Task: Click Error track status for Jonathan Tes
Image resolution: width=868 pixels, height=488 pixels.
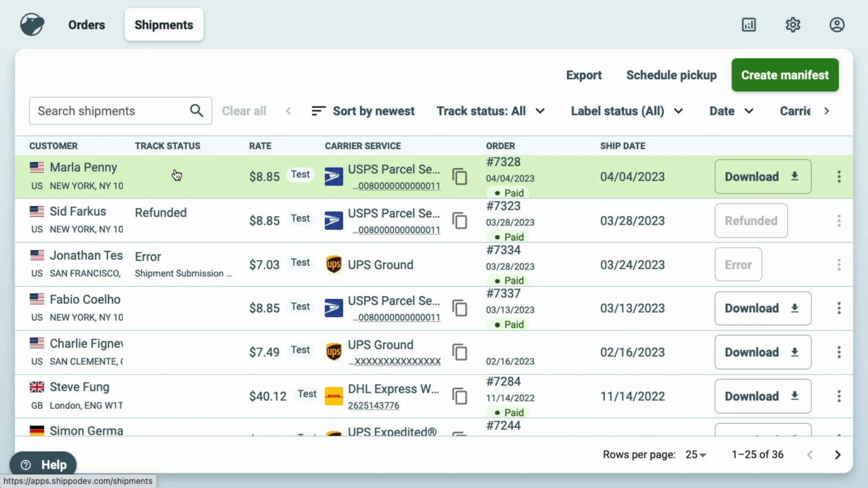Action: pyautogui.click(x=148, y=257)
